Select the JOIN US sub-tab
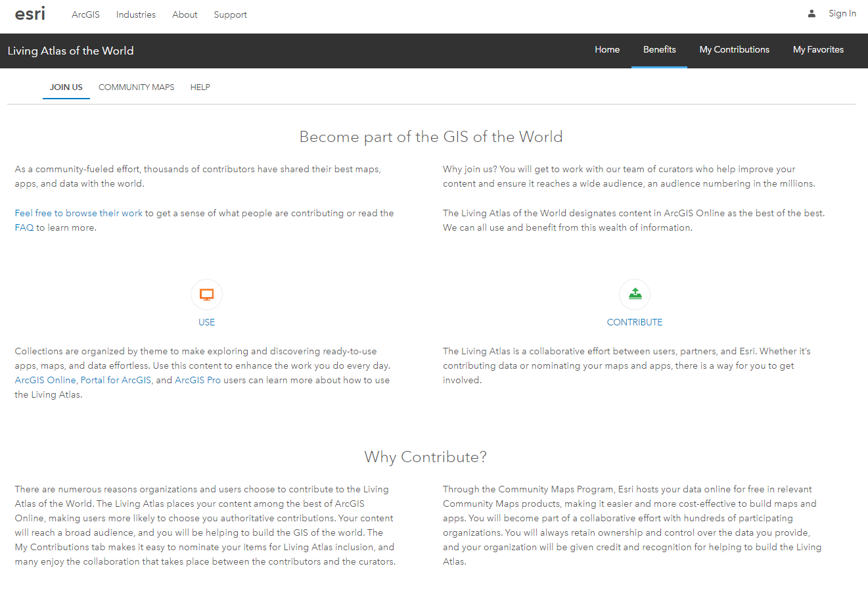This screenshot has width=868, height=589. 66,87
